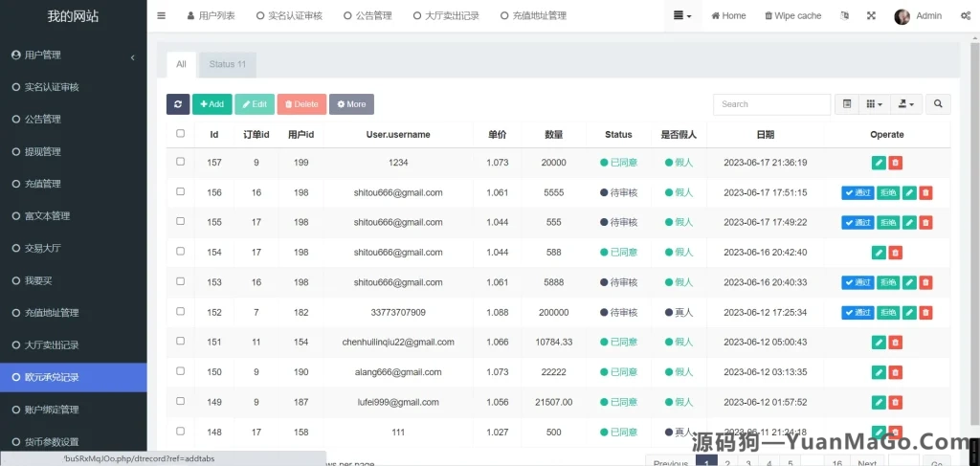Check the row with Id 151
The height and width of the screenshot is (466, 980).
[x=181, y=341]
